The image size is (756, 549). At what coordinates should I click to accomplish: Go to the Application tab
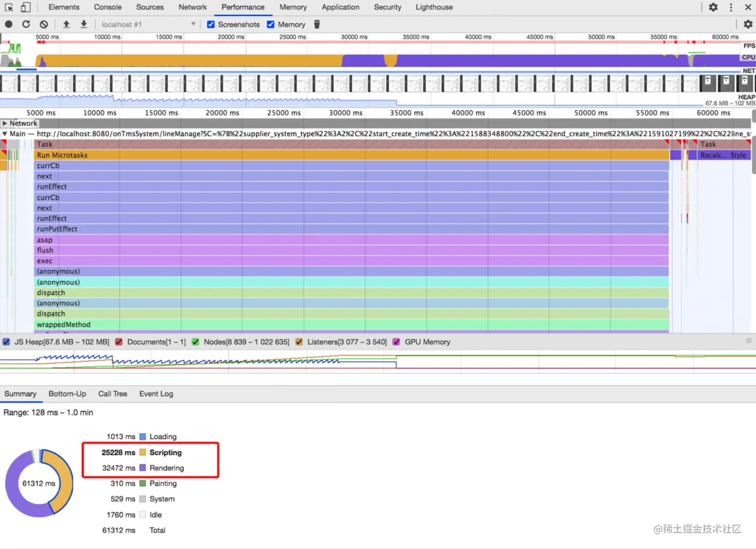340,7
